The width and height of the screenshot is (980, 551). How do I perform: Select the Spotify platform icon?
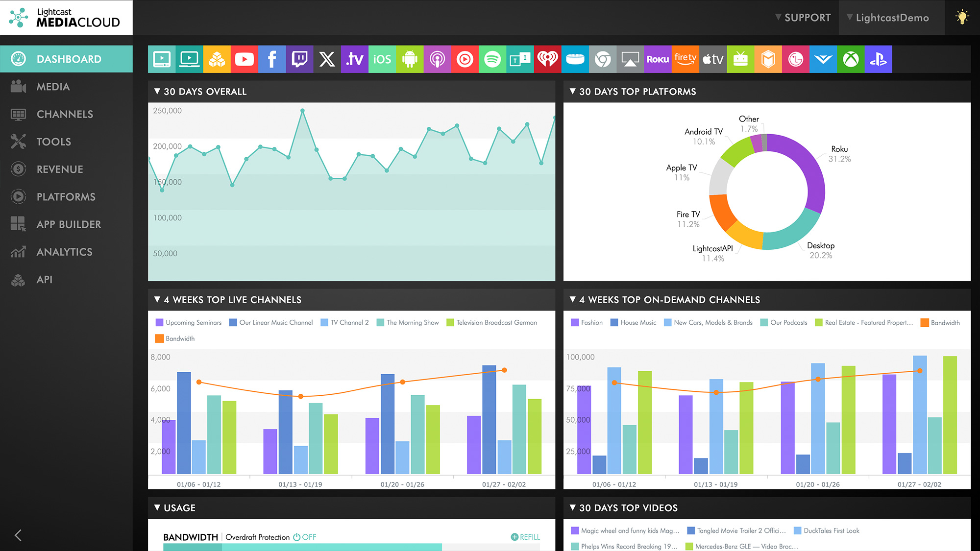pyautogui.click(x=492, y=59)
